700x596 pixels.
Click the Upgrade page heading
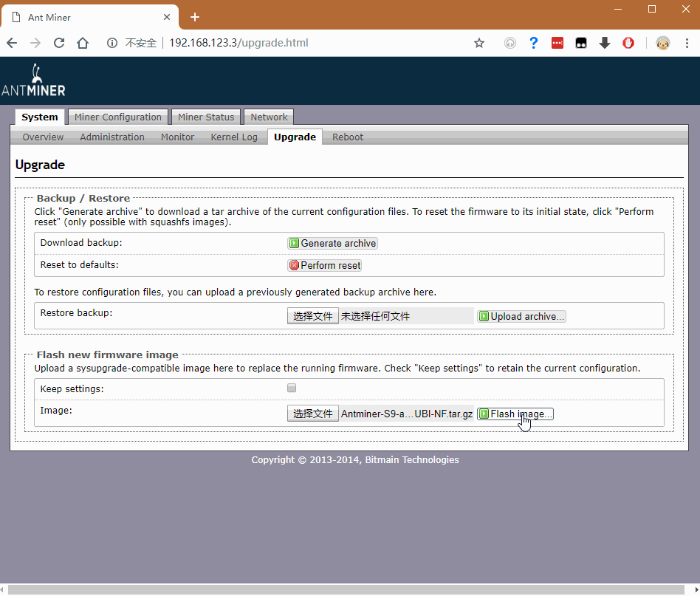tap(40, 165)
